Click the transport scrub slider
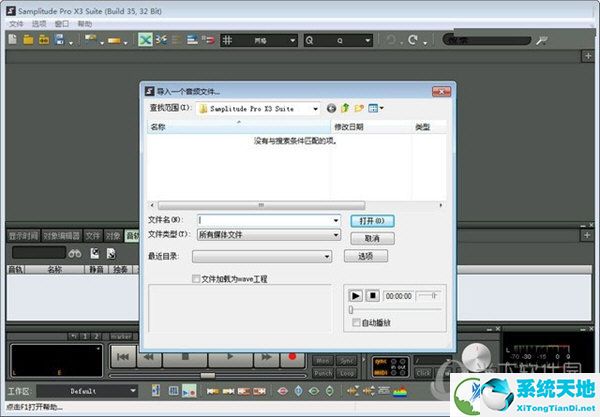The image size is (600, 417). tap(208, 376)
